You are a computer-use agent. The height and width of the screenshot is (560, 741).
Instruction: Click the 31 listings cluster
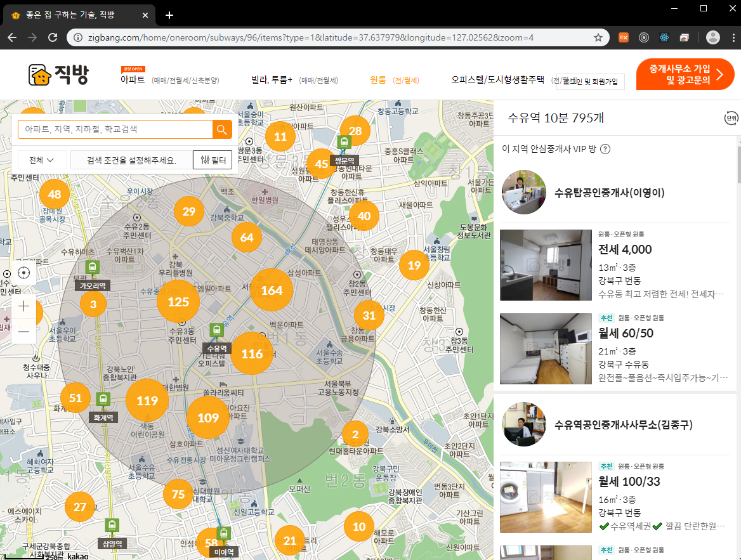[369, 315]
